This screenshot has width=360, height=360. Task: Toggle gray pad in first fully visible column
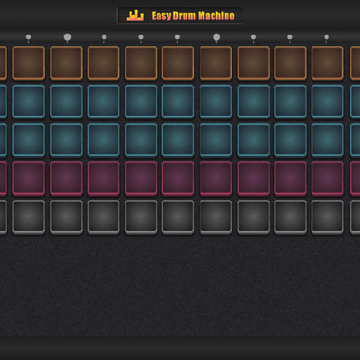pyautogui.click(x=29, y=217)
